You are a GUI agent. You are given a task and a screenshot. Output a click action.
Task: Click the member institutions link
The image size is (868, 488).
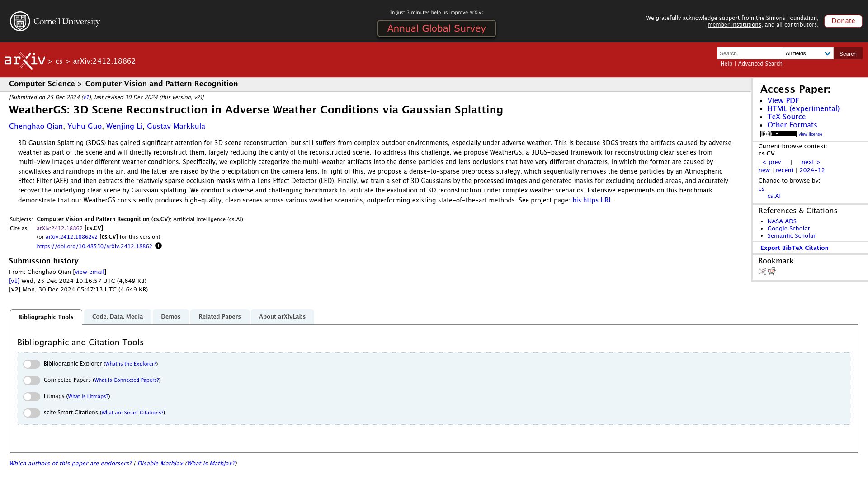coord(734,25)
